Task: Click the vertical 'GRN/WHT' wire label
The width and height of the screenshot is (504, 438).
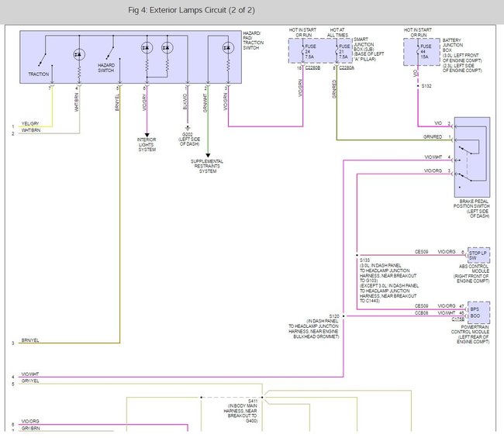Action: (205, 103)
